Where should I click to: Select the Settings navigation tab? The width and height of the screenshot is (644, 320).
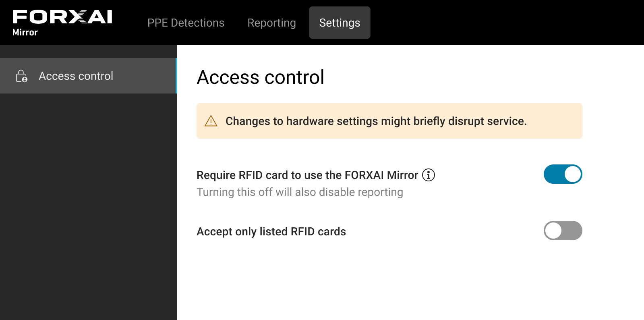point(340,23)
